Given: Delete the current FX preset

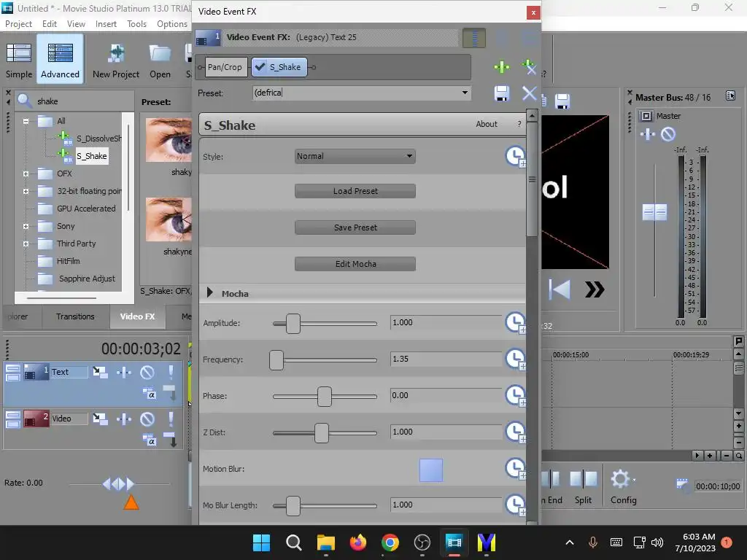Looking at the screenshot, I should tap(530, 93).
